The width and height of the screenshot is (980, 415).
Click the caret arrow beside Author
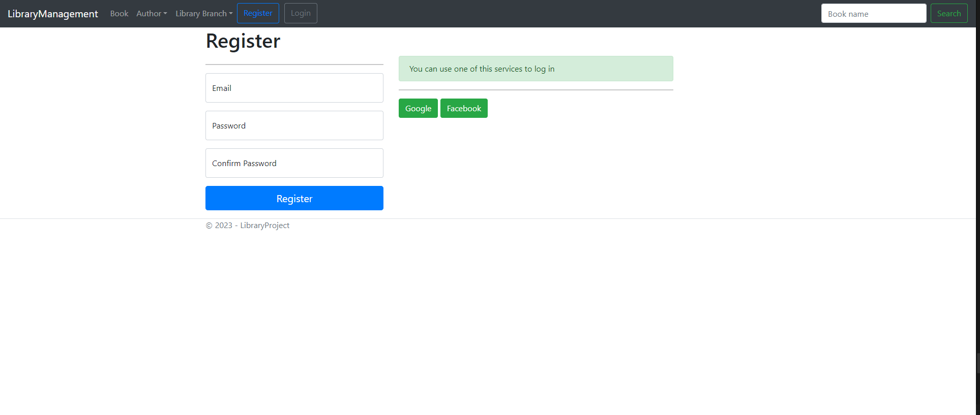[x=165, y=14]
